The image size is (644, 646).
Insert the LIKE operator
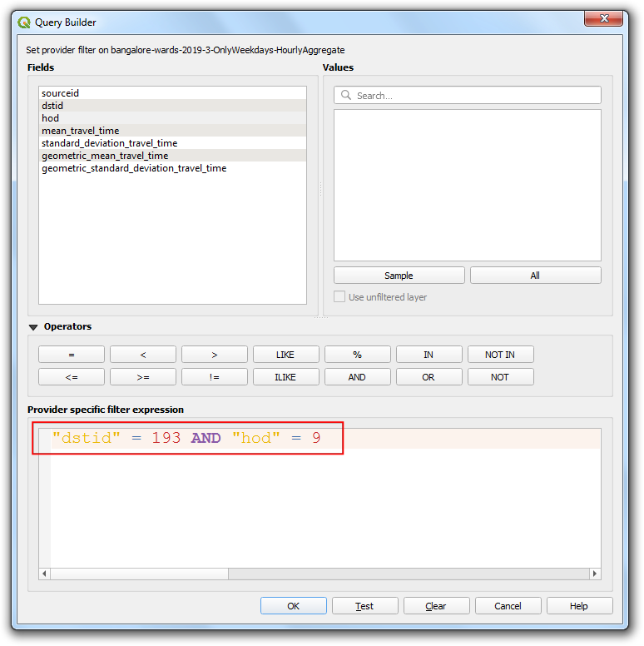coord(285,355)
